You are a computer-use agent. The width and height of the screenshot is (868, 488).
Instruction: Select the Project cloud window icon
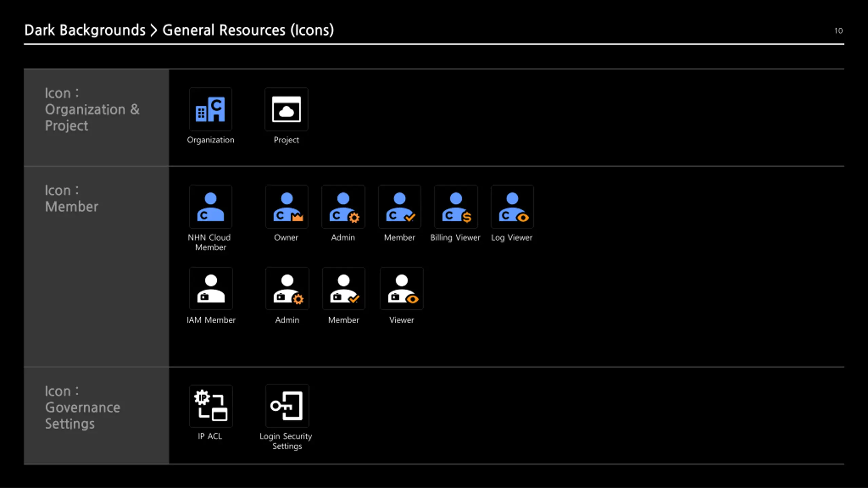(287, 109)
